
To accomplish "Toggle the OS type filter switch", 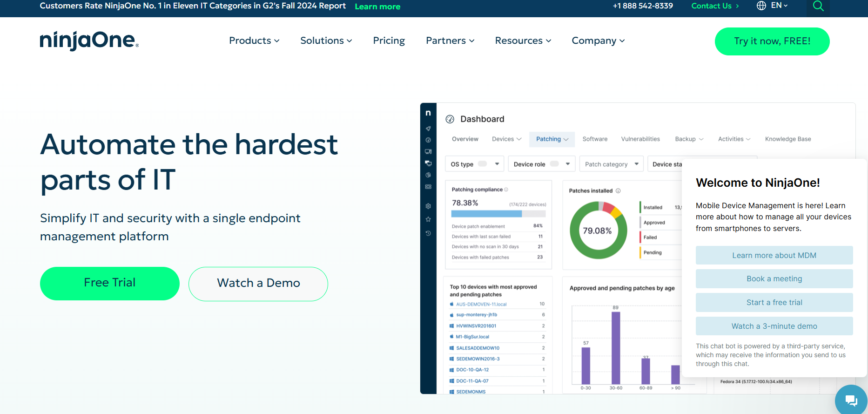I will (483, 164).
